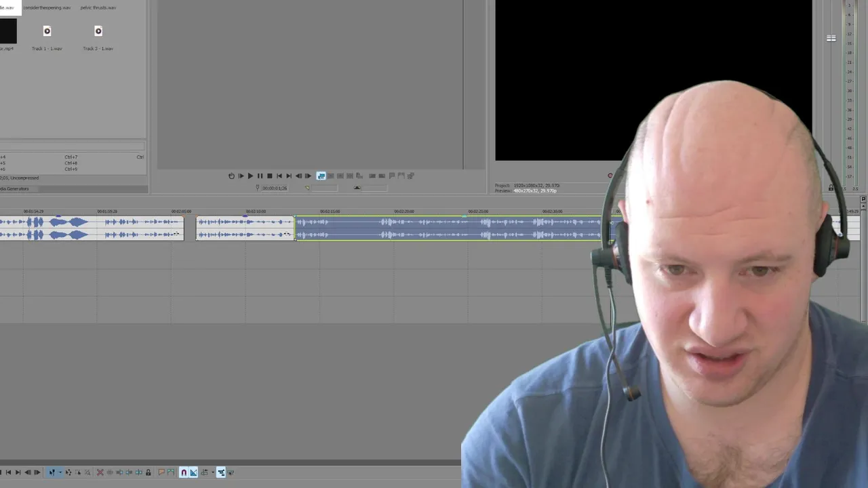Go to end using the bottom timeline transport
Viewport: 868px width, 488px height.
[x=18, y=472]
